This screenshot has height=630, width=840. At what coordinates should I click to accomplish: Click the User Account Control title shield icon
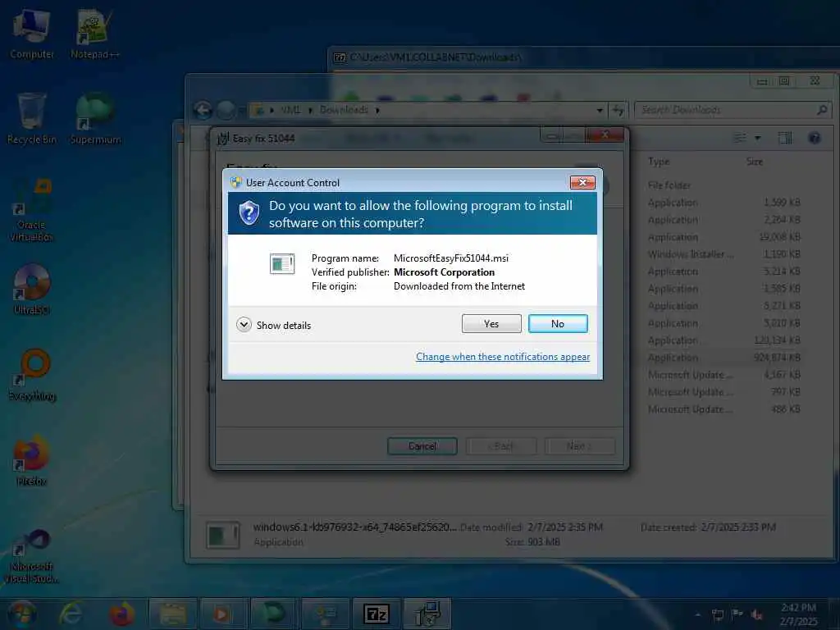point(236,182)
